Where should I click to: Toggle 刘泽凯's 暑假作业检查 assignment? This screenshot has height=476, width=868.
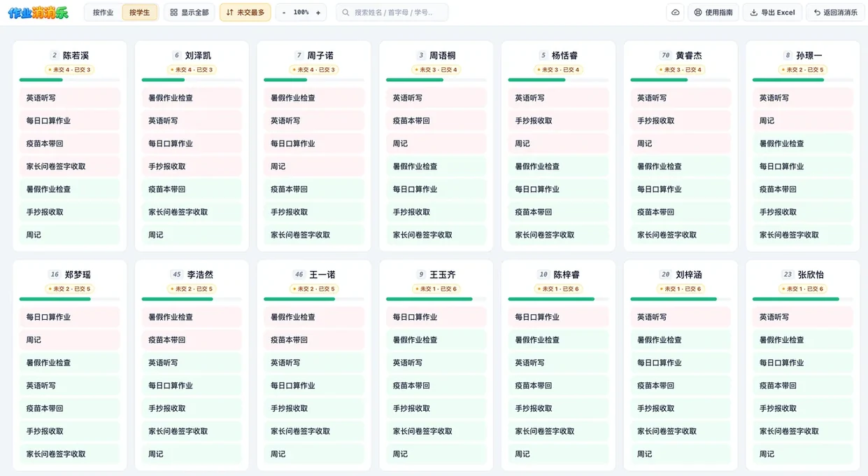pos(192,98)
